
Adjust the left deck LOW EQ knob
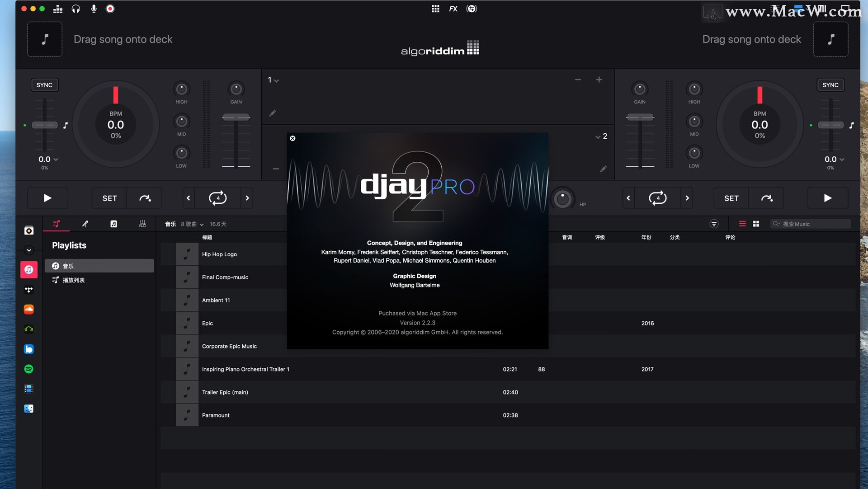(181, 153)
